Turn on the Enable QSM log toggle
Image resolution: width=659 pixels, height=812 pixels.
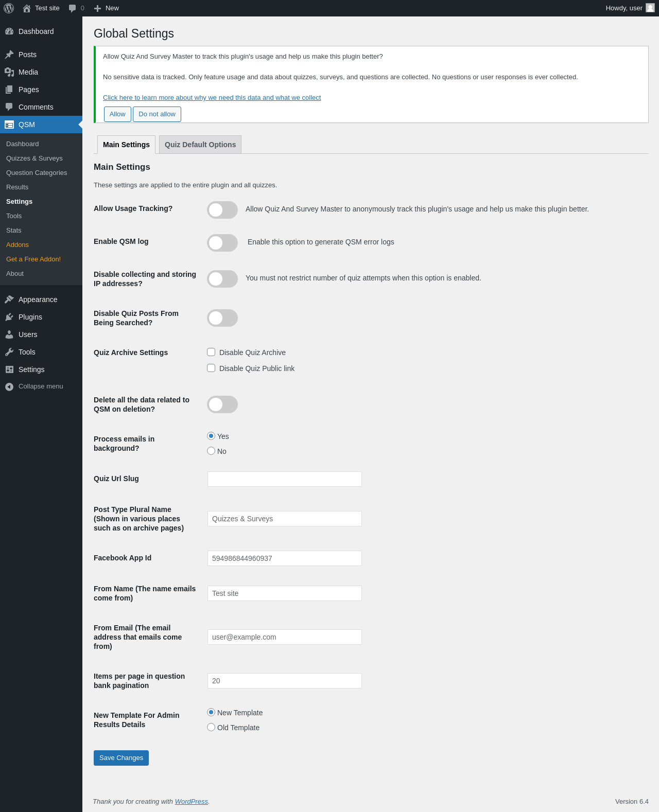tap(222, 243)
